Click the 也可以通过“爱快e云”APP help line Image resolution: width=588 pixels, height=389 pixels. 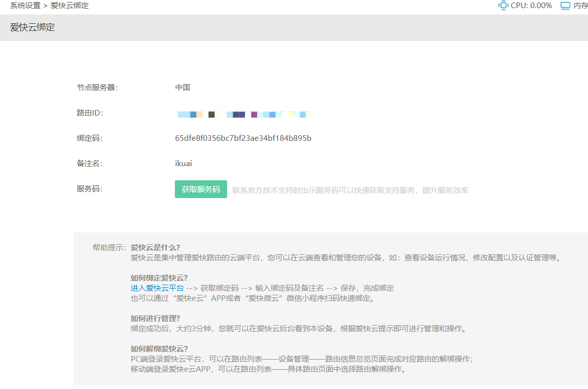click(253, 298)
